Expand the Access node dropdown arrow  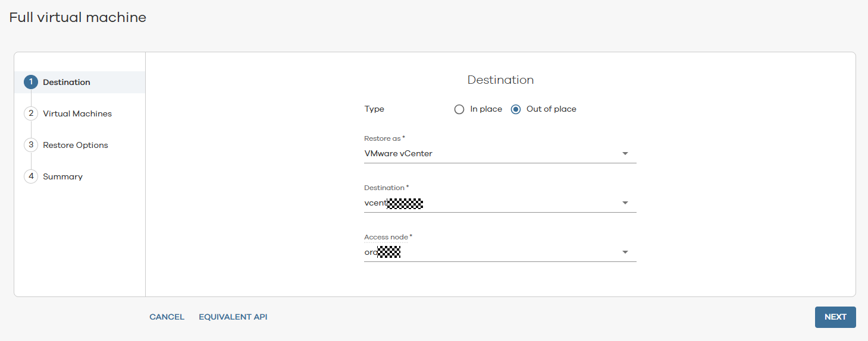point(625,252)
